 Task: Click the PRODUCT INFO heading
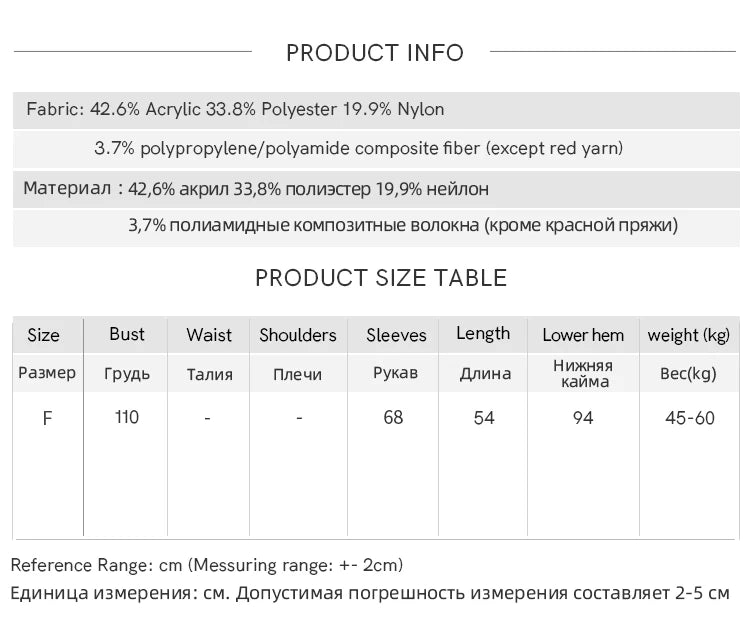(375, 53)
